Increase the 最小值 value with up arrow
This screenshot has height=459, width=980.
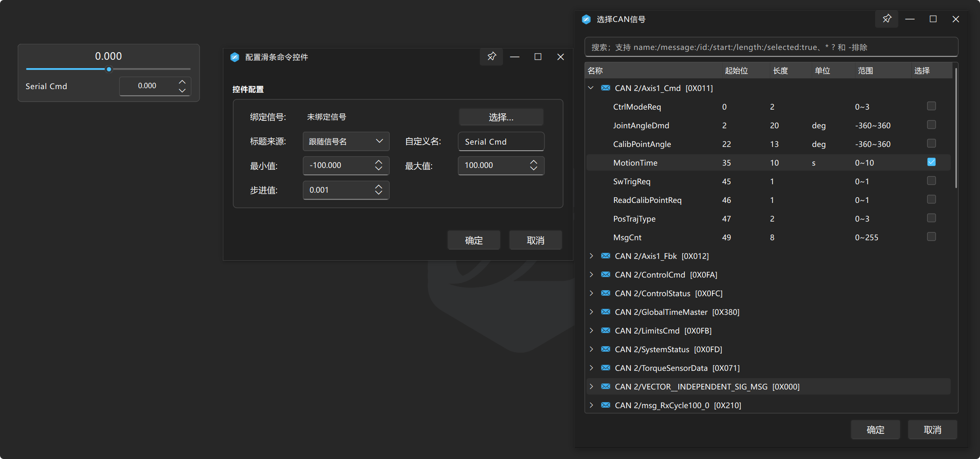(379, 162)
